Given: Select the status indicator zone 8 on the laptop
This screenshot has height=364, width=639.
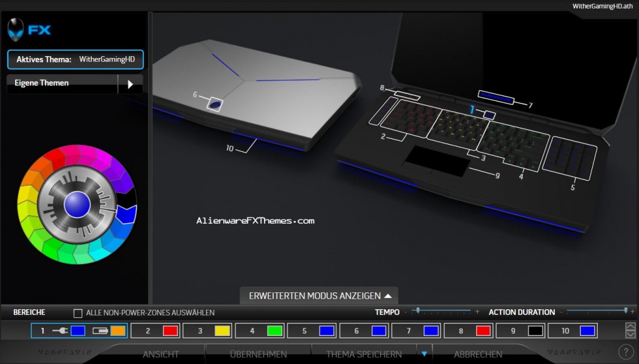Looking at the screenshot, I should click(407, 95).
